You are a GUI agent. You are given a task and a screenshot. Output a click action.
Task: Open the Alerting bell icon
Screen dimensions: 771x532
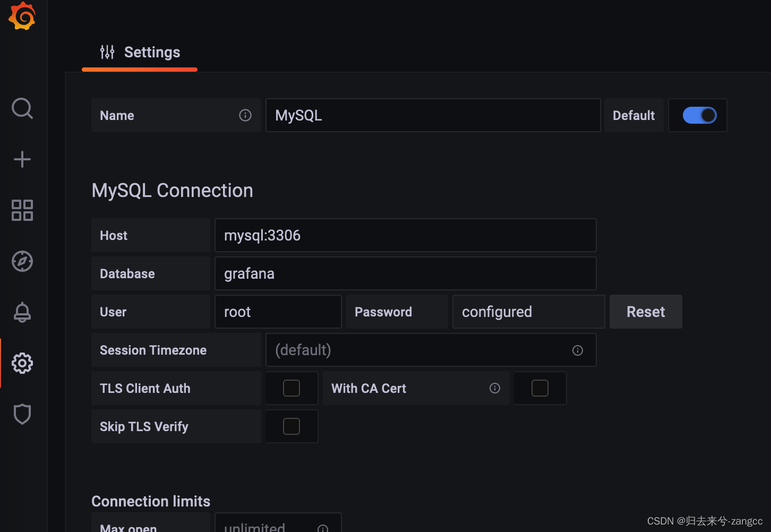(22, 312)
